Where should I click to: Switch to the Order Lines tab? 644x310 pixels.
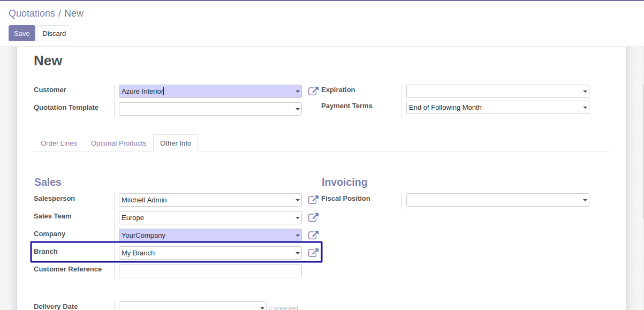pos(59,143)
